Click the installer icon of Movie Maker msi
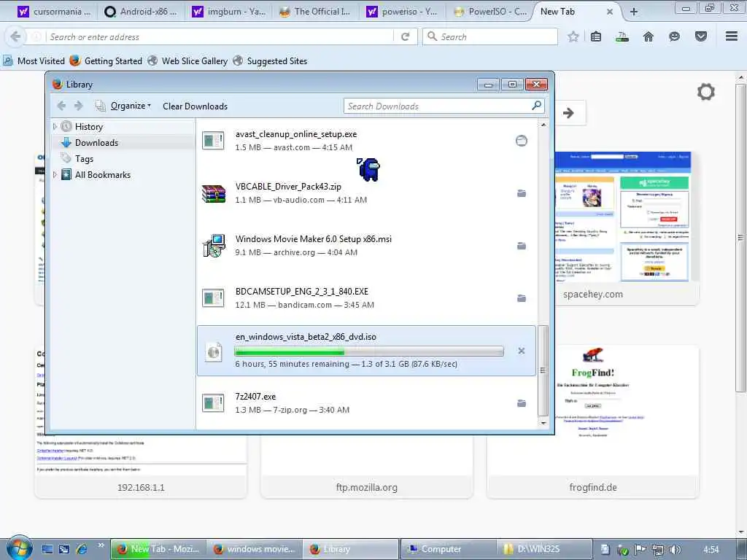Image resolution: width=747 pixels, height=560 pixels. [x=214, y=246]
